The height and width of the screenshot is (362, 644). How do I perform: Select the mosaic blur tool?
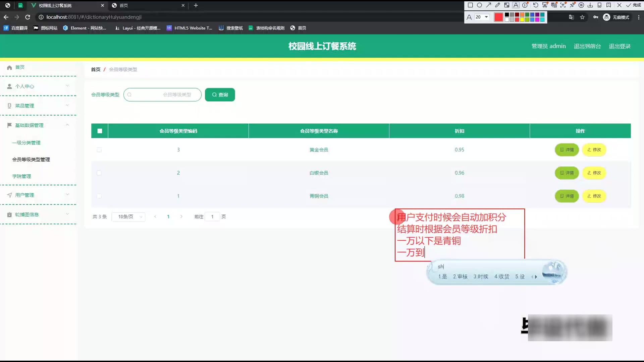pos(506,5)
